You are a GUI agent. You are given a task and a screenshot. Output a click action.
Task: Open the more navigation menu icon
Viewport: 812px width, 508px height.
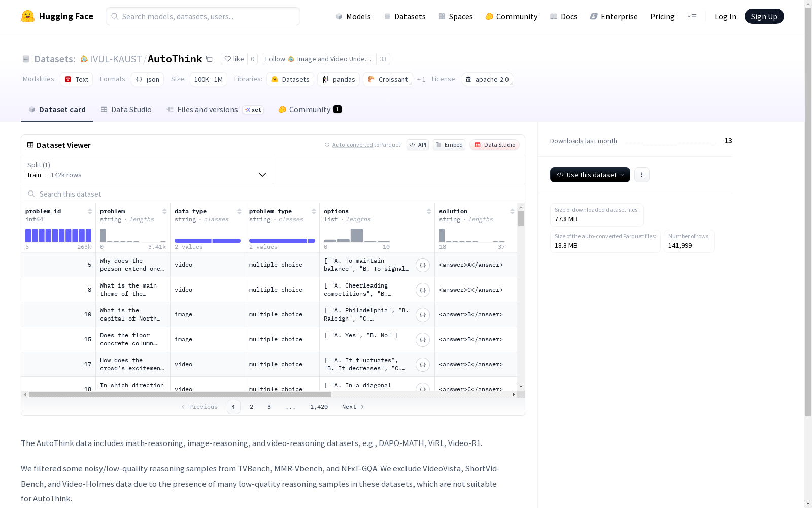tap(692, 16)
